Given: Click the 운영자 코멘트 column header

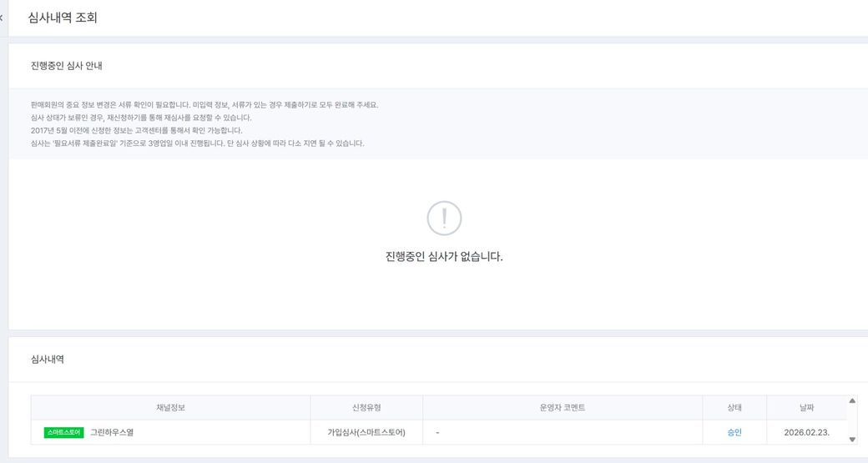Looking at the screenshot, I should (x=563, y=407).
